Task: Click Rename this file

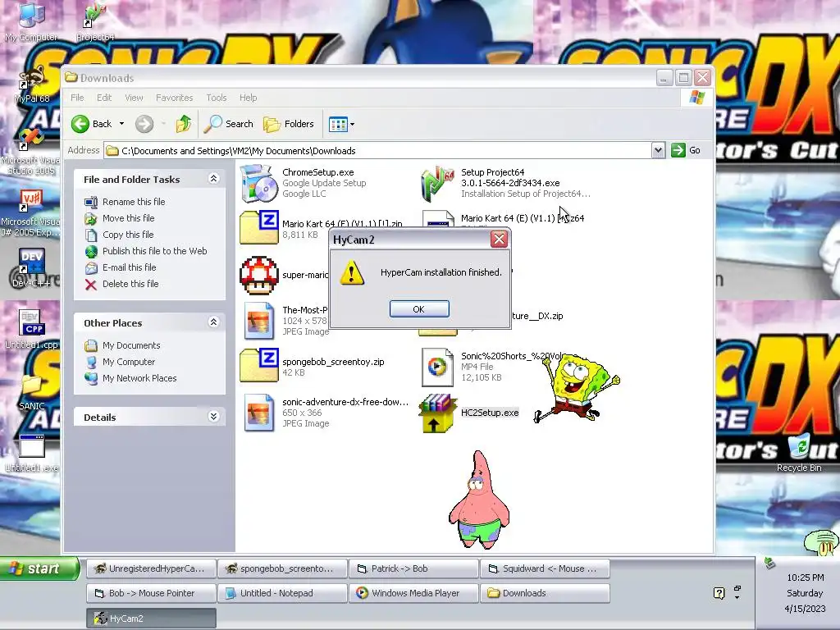Action: [134, 202]
